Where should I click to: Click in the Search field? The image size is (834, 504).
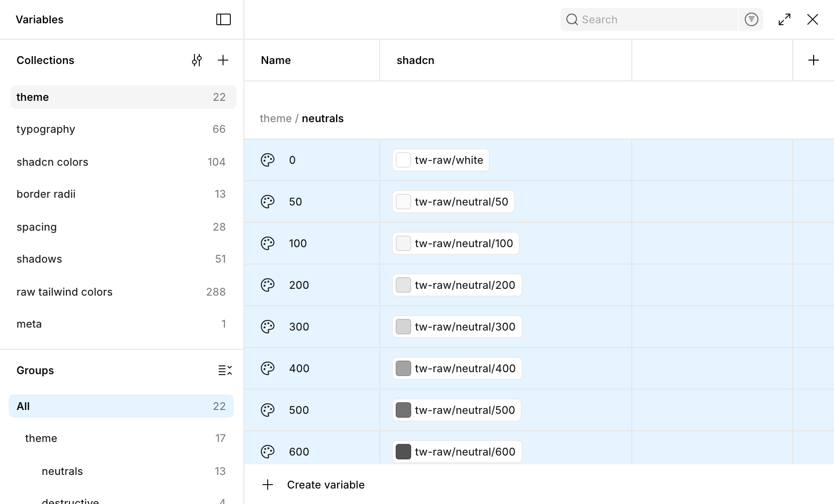point(649,19)
